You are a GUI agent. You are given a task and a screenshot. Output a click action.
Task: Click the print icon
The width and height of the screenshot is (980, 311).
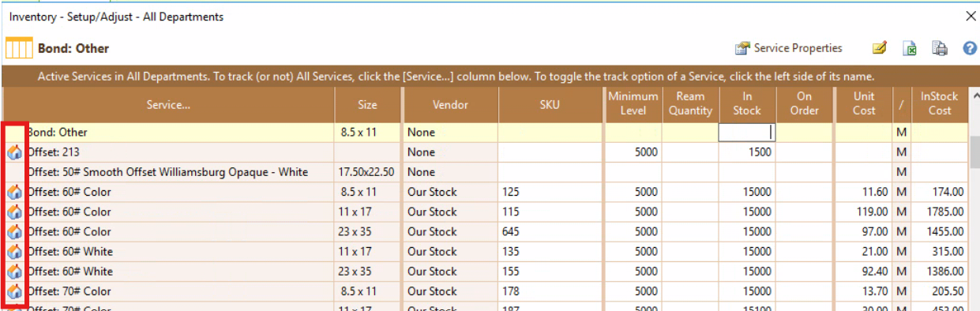pos(940,49)
